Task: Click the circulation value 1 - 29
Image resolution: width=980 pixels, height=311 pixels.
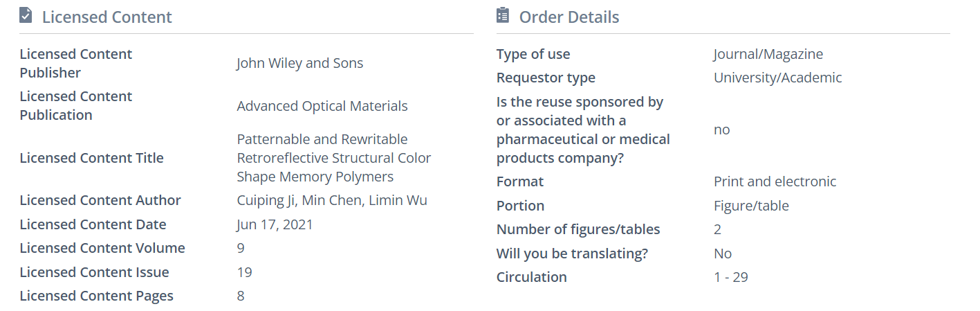Action: tap(730, 277)
